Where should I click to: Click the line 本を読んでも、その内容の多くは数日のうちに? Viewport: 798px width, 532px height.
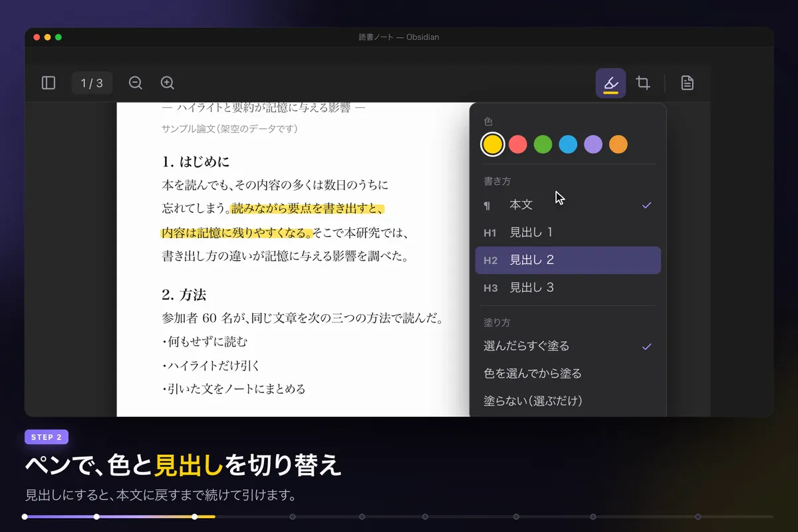point(275,185)
